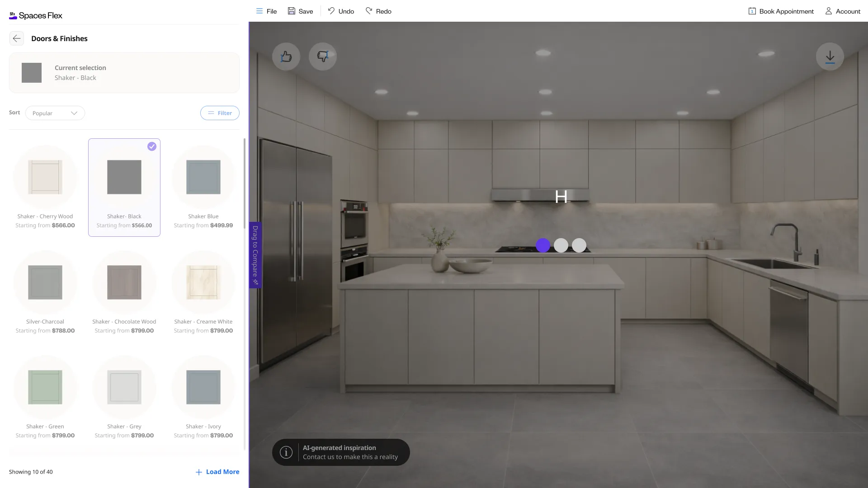Screen dimensions: 868x488
Task: Undo the last change
Action: (x=341, y=11)
